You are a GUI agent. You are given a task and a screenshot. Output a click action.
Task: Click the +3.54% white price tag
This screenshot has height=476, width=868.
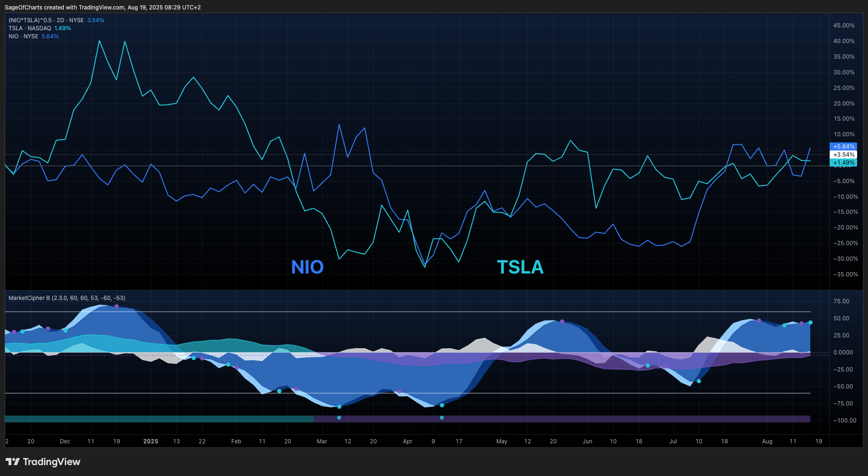point(843,155)
